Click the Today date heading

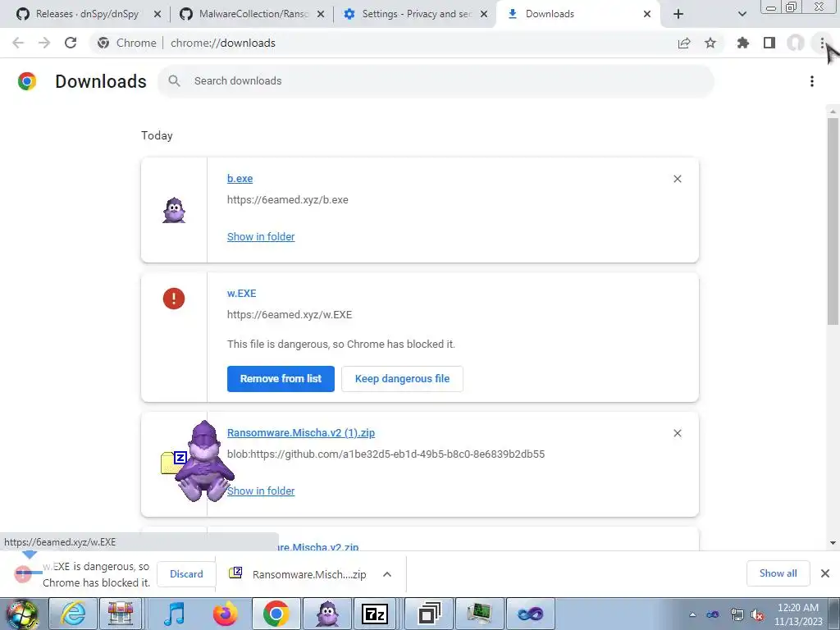pos(157,135)
